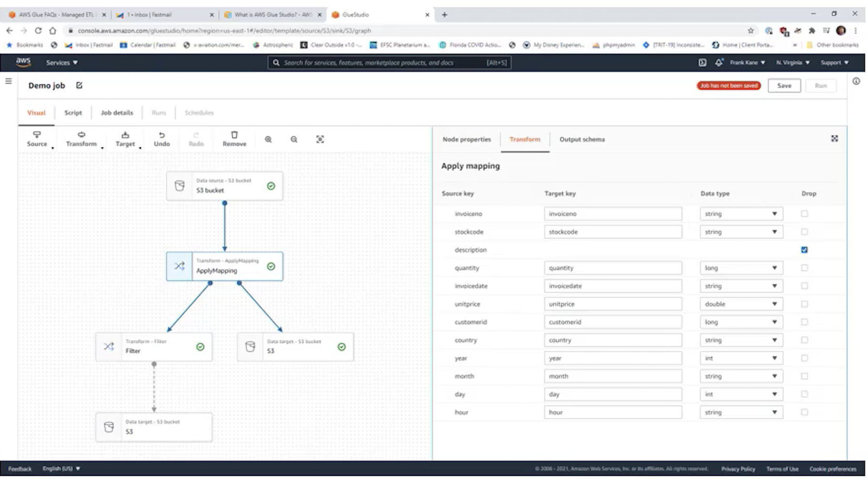This screenshot has height=479, width=868.
Task: Select the Filter transform node
Action: (x=154, y=347)
